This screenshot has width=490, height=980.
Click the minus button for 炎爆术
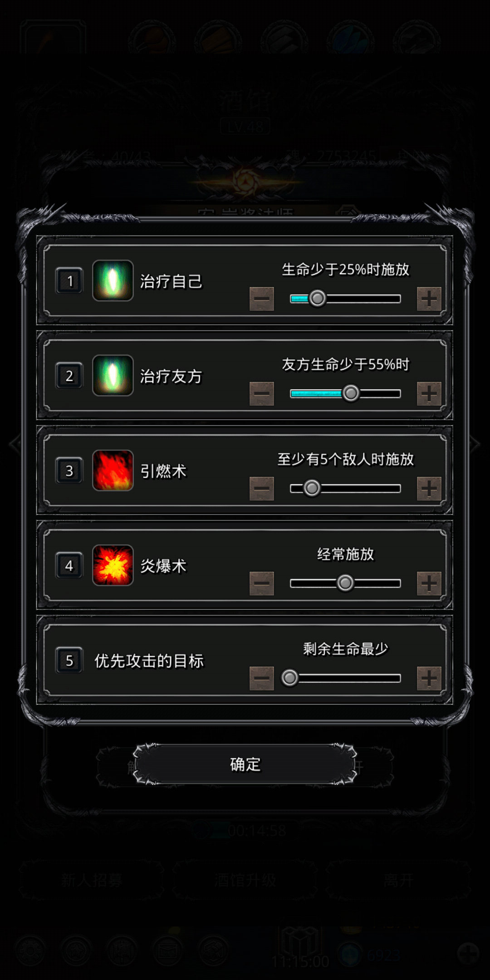pyautogui.click(x=262, y=583)
